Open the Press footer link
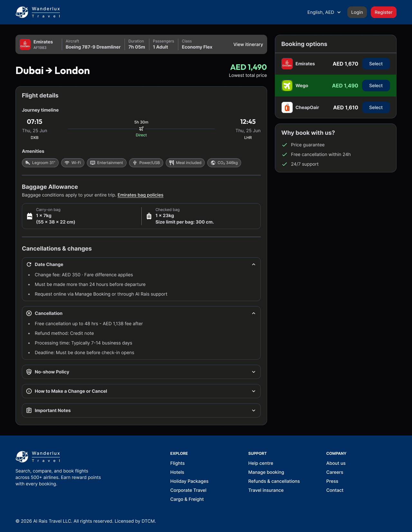 pos(332,481)
